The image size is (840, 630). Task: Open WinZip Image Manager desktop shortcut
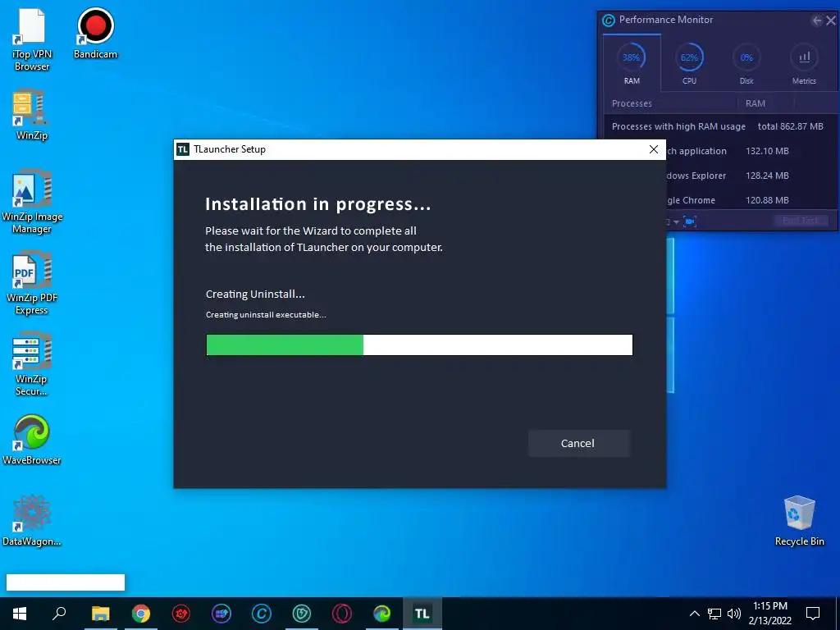click(x=32, y=202)
